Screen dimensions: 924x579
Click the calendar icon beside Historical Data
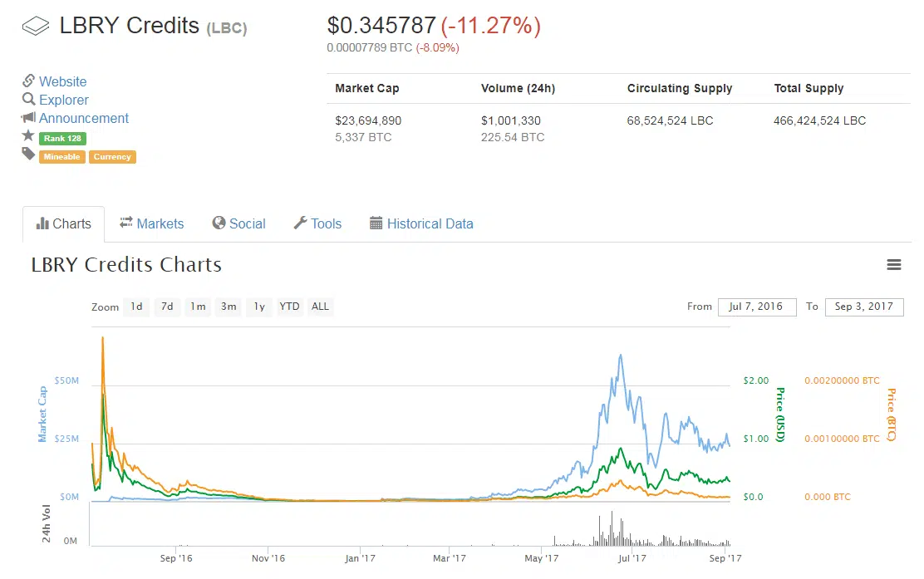tap(376, 223)
